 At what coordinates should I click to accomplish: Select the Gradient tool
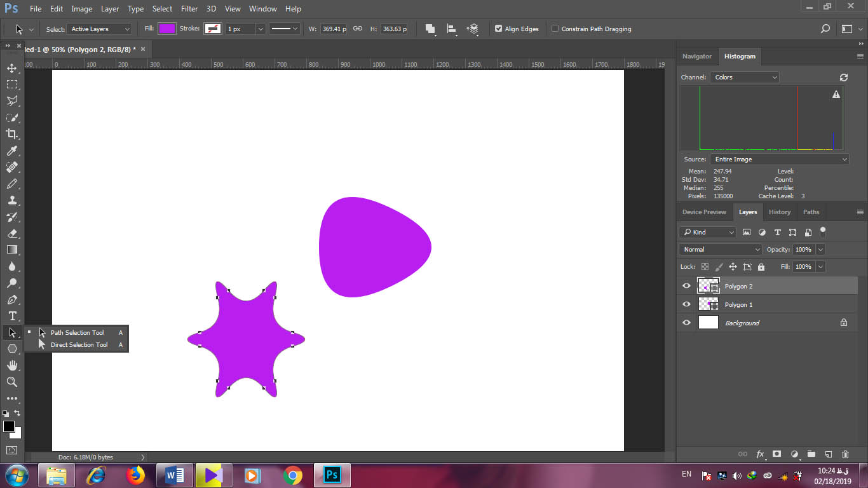tap(12, 250)
